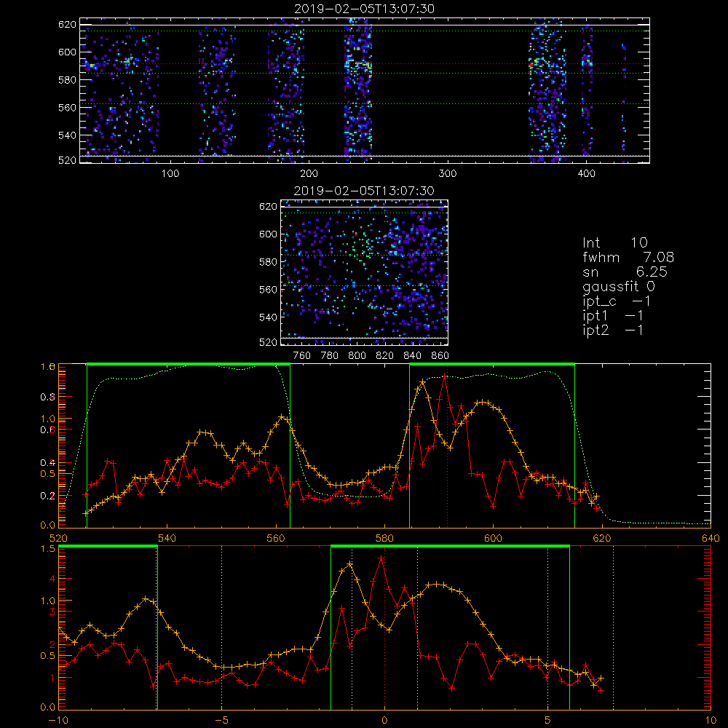Click the 300 x-axis label of top panel
The width and height of the screenshot is (728, 728).
click(x=448, y=174)
